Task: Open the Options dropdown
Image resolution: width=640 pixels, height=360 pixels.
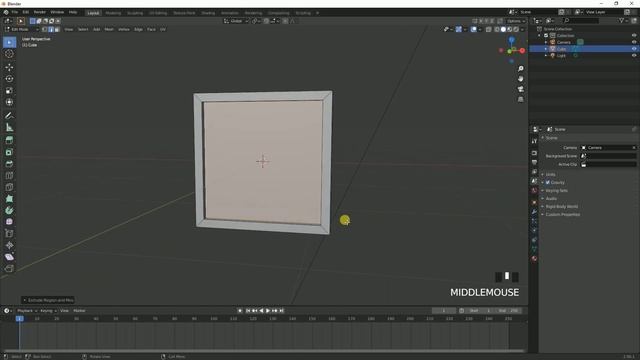Action: pyautogui.click(x=515, y=21)
